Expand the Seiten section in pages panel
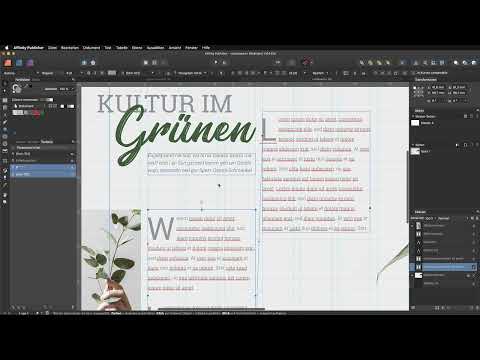 pyautogui.click(x=413, y=145)
